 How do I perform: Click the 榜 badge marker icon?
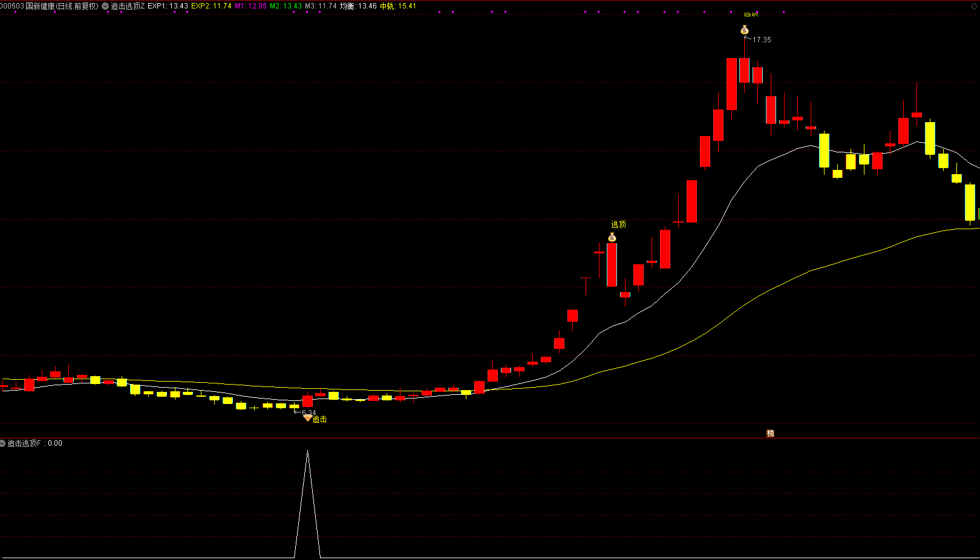[x=770, y=433]
